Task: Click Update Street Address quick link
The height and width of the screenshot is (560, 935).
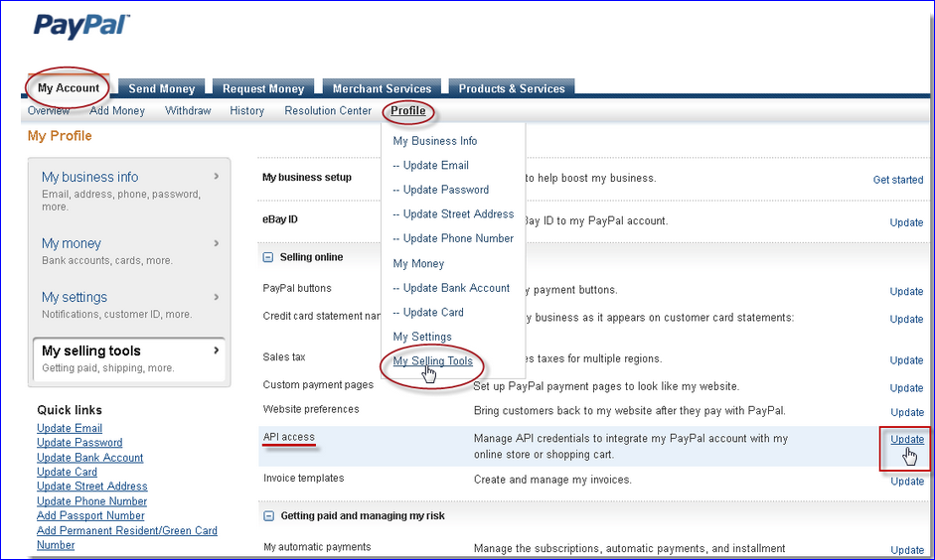Action: pos(91,487)
